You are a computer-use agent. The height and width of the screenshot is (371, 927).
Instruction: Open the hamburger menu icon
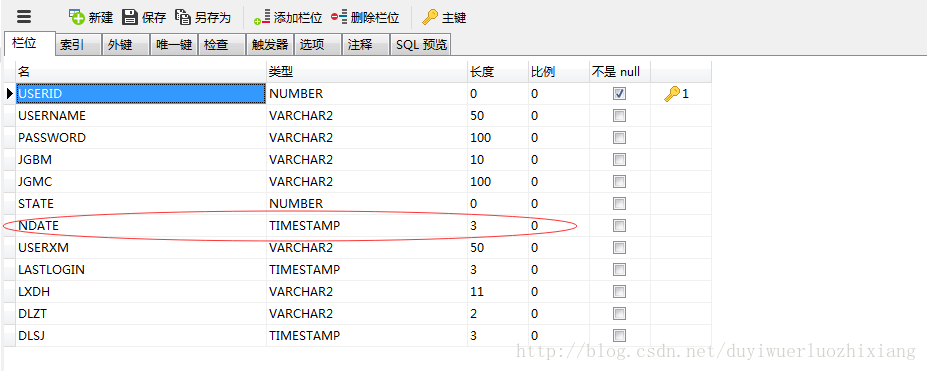point(23,17)
